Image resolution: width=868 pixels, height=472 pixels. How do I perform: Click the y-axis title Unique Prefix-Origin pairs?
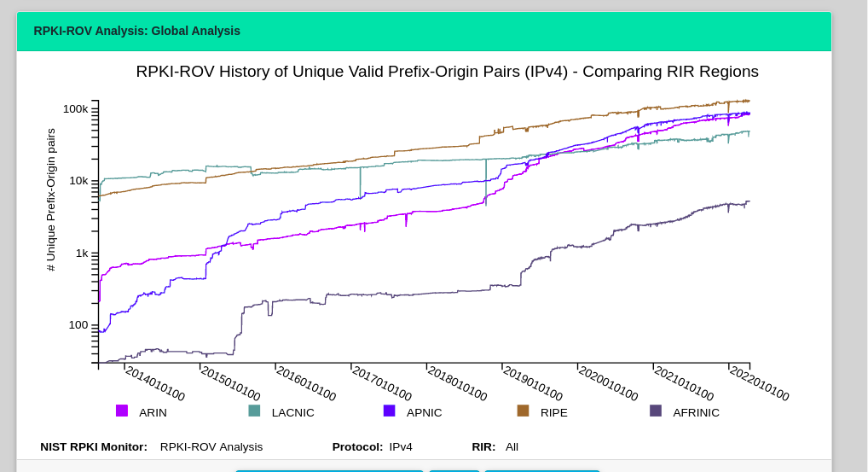coord(51,200)
